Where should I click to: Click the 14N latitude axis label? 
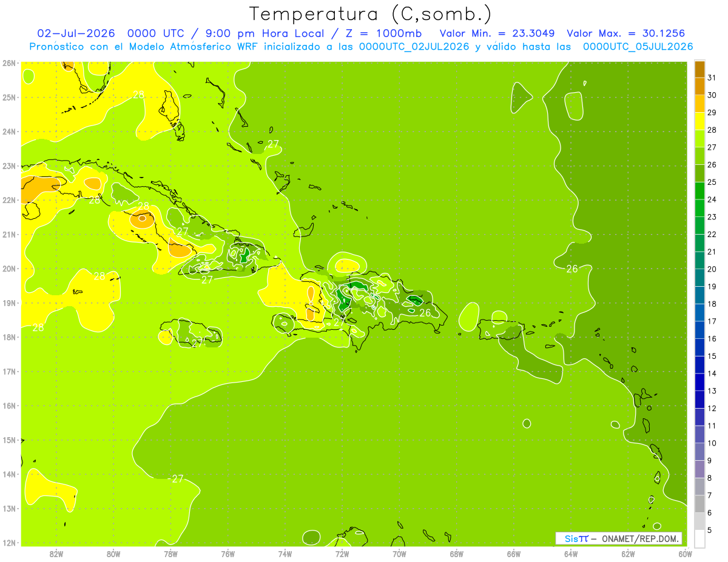click(x=8, y=474)
